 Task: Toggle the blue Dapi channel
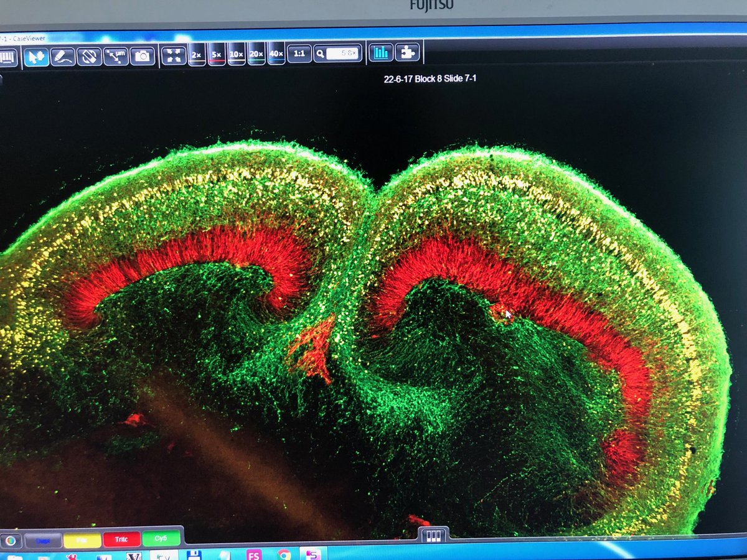[43, 541]
